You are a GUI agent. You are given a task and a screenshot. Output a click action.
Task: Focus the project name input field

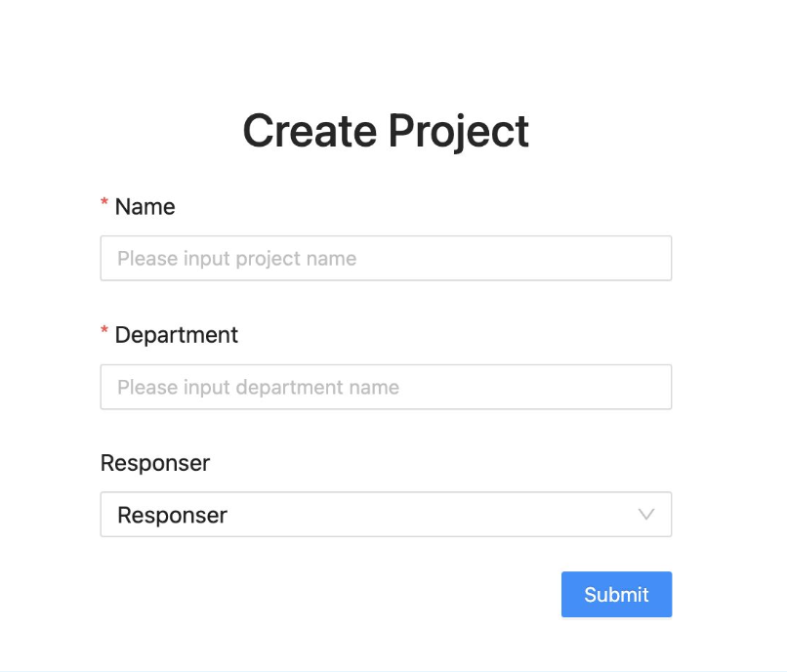pyautogui.click(x=386, y=259)
